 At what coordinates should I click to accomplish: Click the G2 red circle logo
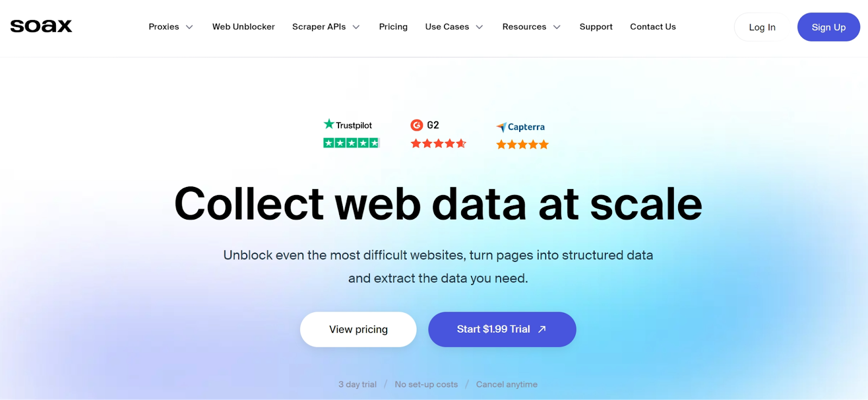click(x=417, y=125)
